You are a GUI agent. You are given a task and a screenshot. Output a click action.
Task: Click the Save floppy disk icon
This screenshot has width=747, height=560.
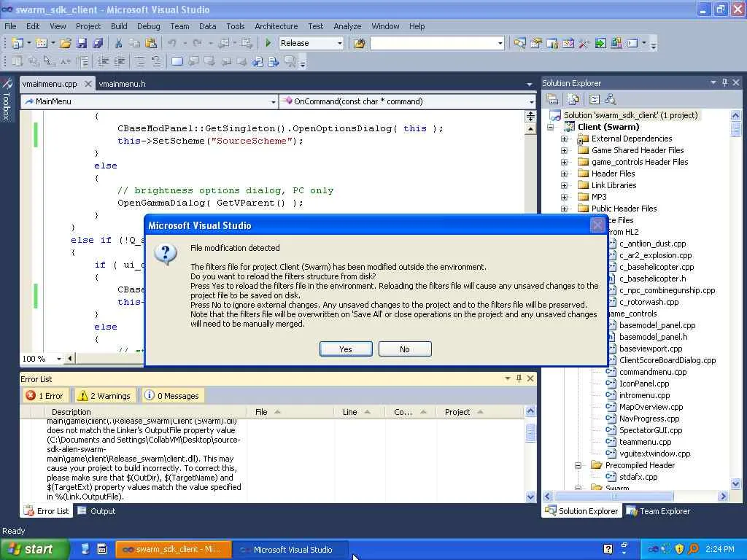click(82, 43)
